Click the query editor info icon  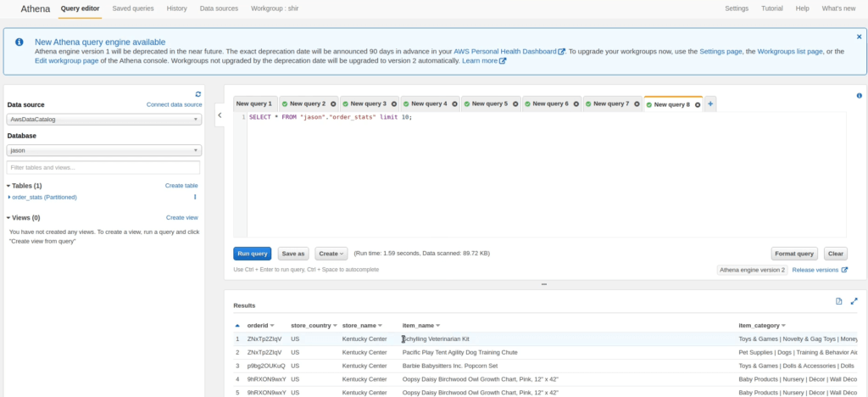(x=860, y=96)
